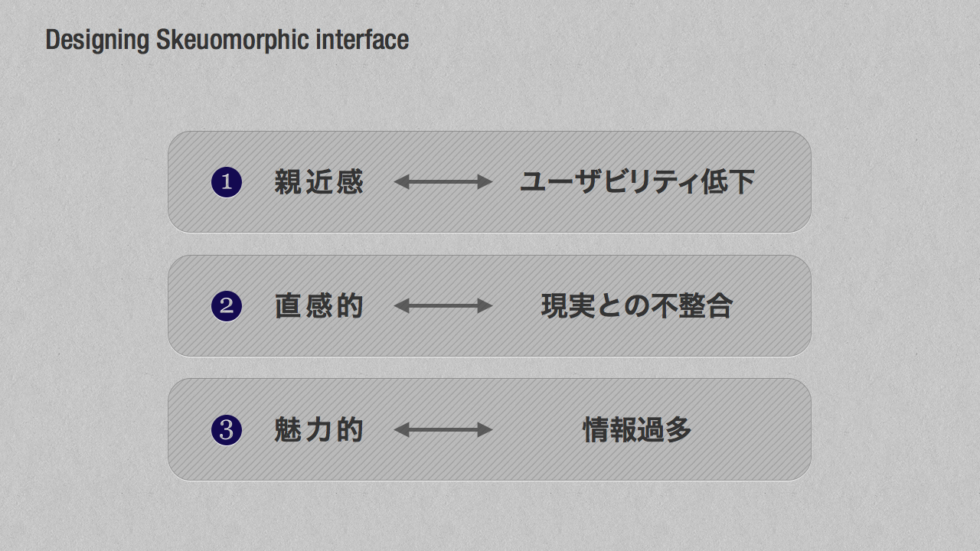Screen dimensions: 980x551
Task: Click the number 2 circle badge
Action: 227,306
